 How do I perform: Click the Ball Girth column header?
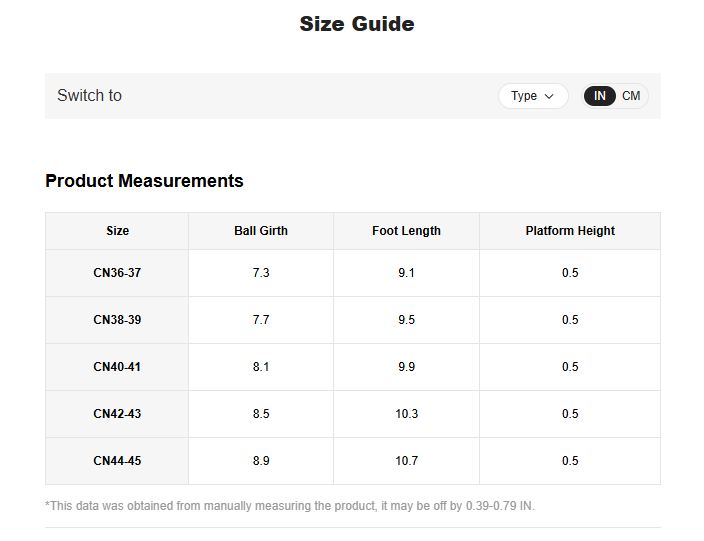pyautogui.click(x=261, y=231)
